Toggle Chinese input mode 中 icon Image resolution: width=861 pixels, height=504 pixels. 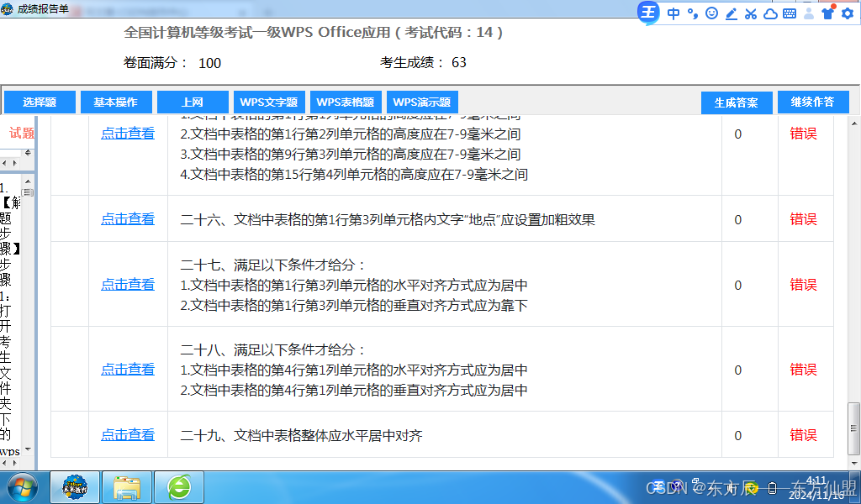[673, 13]
